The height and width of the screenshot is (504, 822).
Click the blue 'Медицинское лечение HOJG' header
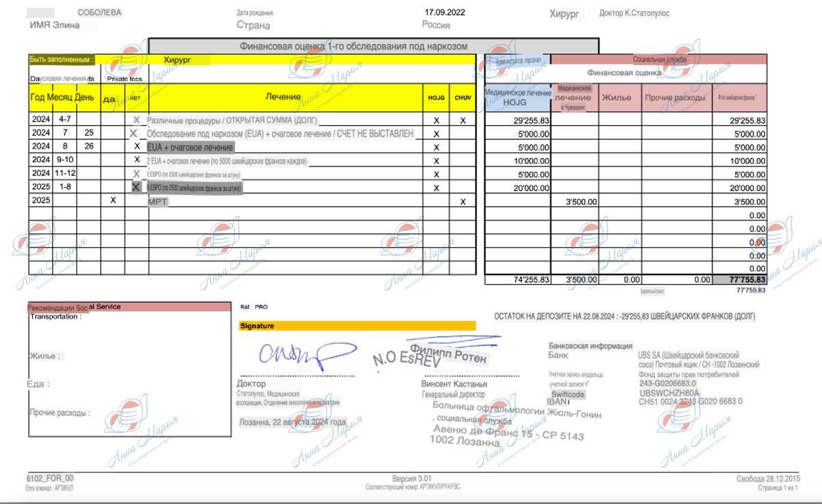(x=517, y=97)
